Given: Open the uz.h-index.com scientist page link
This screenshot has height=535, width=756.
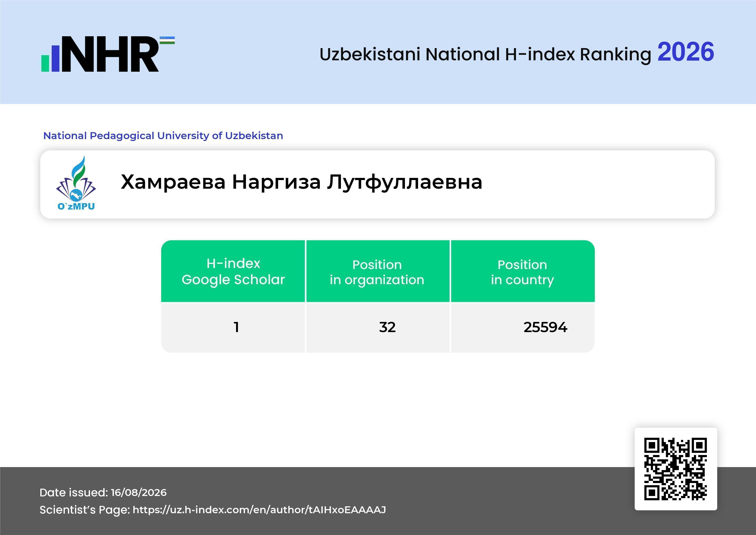Looking at the screenshot, I should pos(259,510).
